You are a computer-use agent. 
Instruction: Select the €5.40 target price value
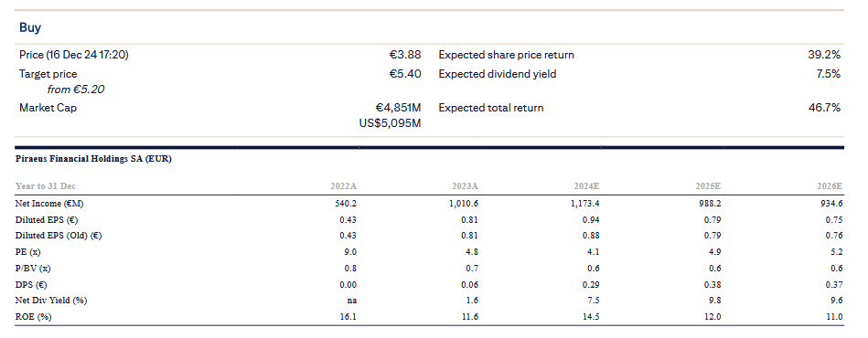405,74
